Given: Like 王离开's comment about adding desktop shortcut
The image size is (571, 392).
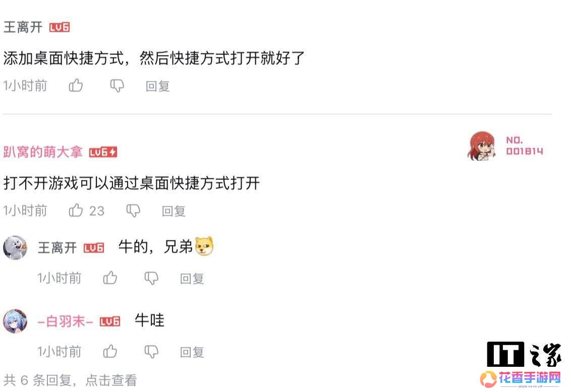Looking at the screenshot, I should [x=76, y=86].
